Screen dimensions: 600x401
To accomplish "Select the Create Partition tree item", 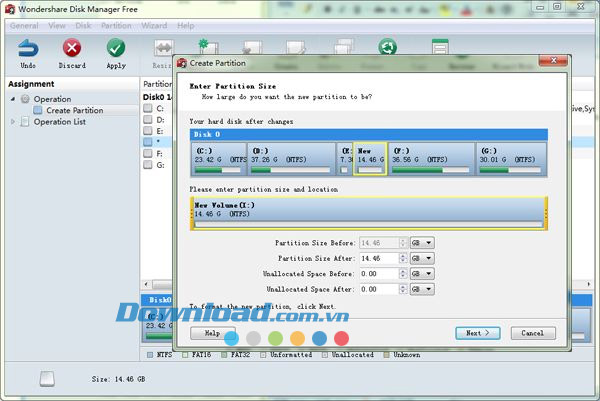I will coord(75,110).
